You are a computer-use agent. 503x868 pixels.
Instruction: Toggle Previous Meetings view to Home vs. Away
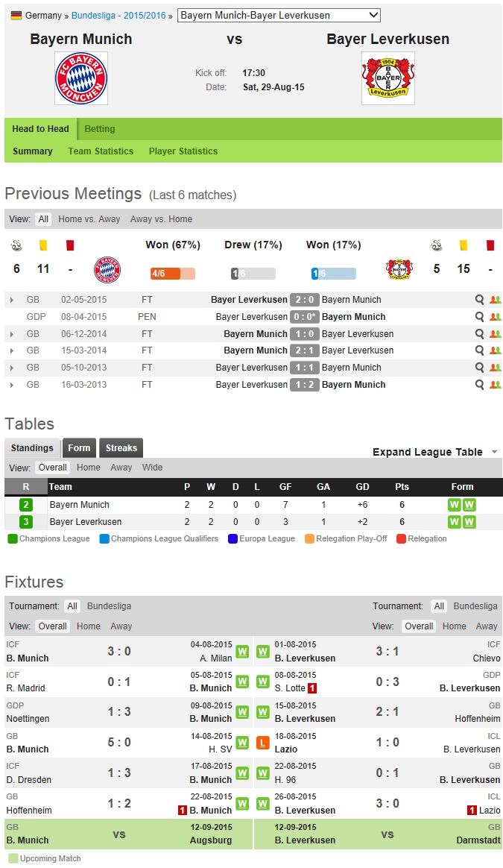coord(89,219)
